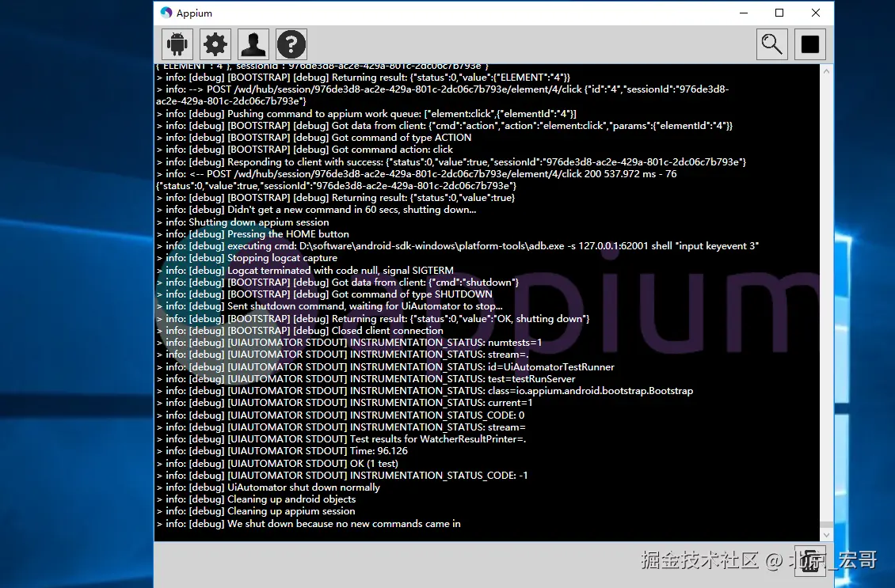Click log line 'UiAutomator shut down normally'
Viewport: 895px width, 588px height.
(268, 487)
